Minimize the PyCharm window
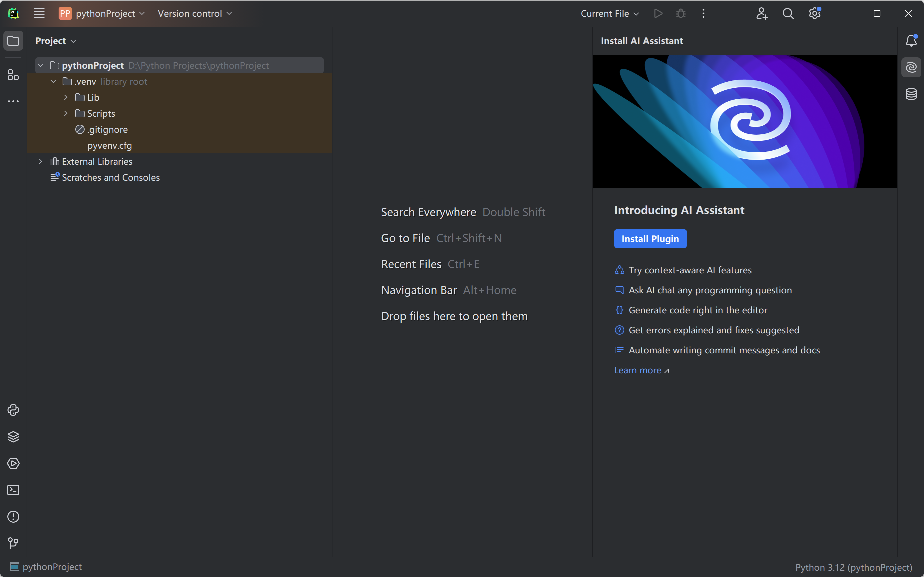Screen dimensions: 924x577 point(845,13)
